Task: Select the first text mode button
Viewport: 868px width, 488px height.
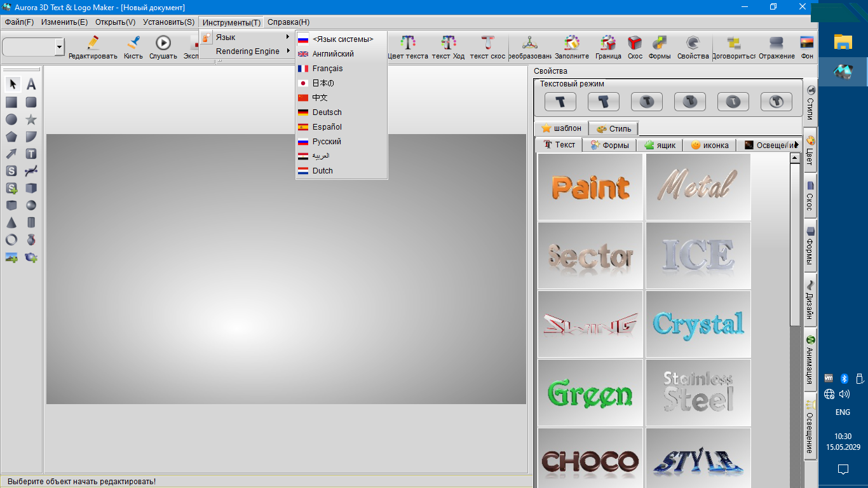Action: (x=560, y=102)
